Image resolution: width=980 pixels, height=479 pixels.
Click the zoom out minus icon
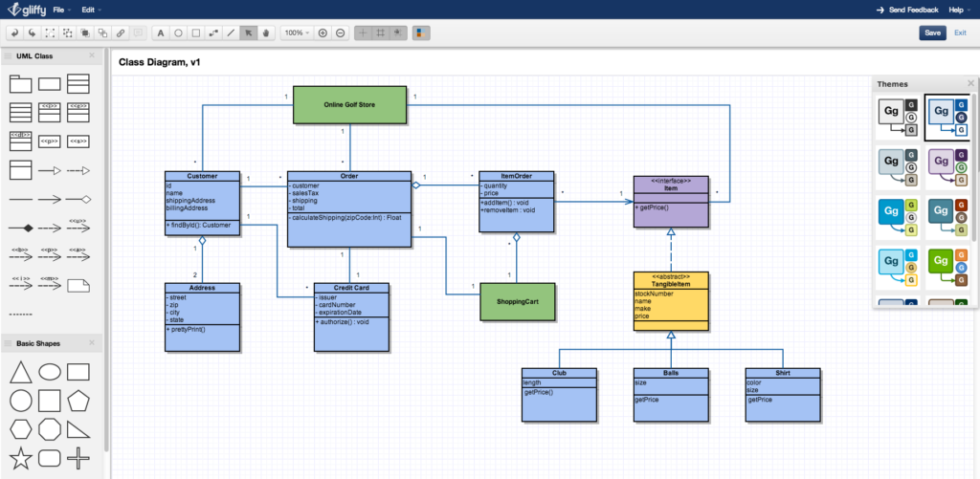point(340,33)
